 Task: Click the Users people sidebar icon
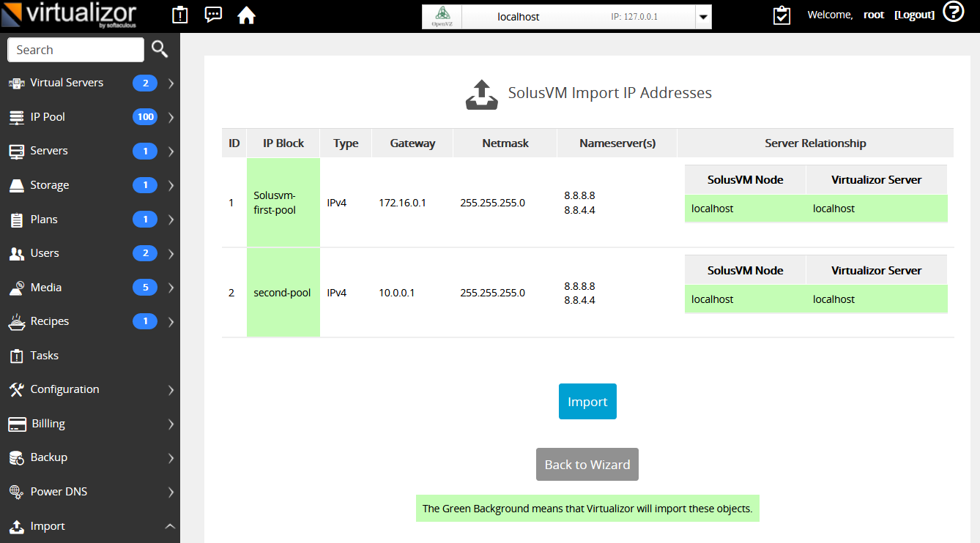16,254
